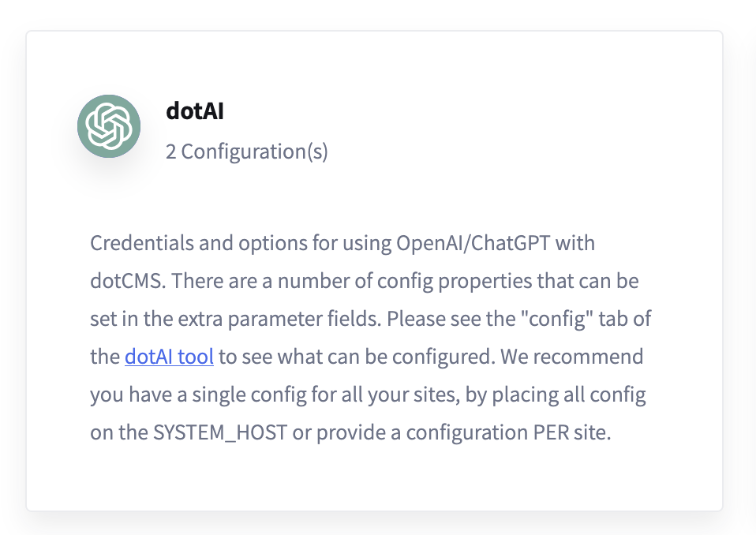Click the dotAI OpenAI logo icon
756x535 pixels.
click(x=109, y=126)
